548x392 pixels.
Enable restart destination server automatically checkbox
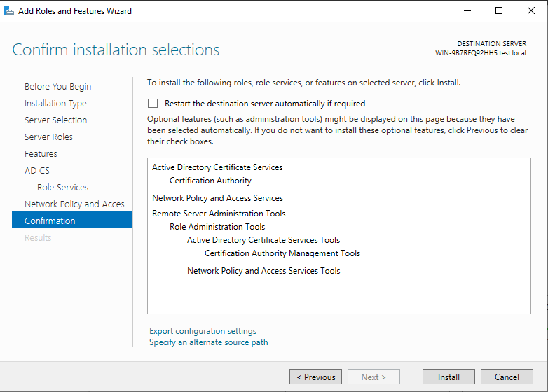tap(153, 103)
